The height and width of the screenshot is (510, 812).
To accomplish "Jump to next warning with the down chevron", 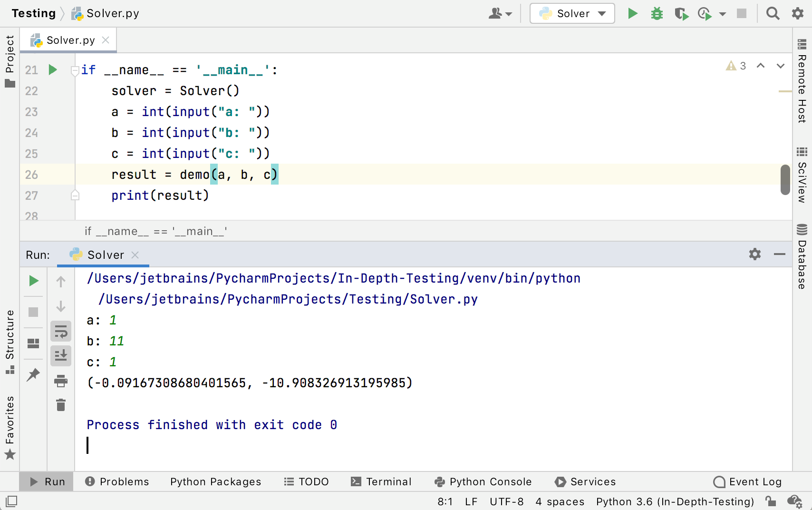I will coord(780,66).
